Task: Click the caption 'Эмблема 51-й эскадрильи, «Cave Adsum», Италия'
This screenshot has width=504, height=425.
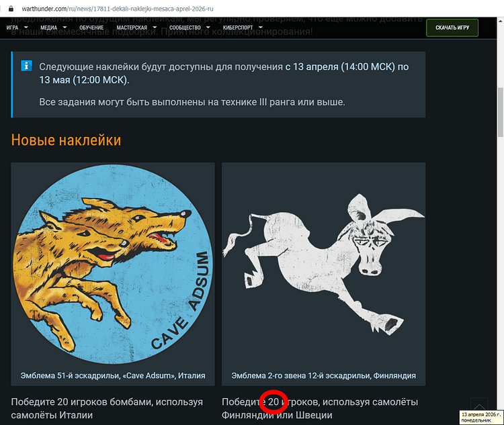Action: click(x=113, y=375)
